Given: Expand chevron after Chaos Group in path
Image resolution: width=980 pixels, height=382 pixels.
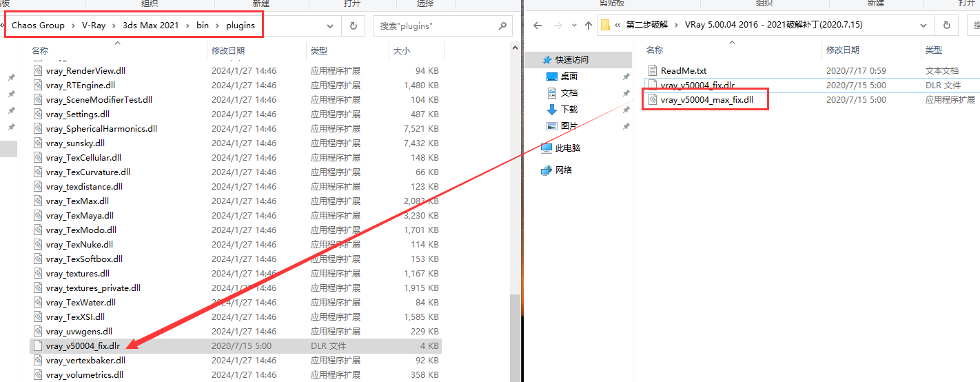Looking at the screenshot, I should [73, 26].
